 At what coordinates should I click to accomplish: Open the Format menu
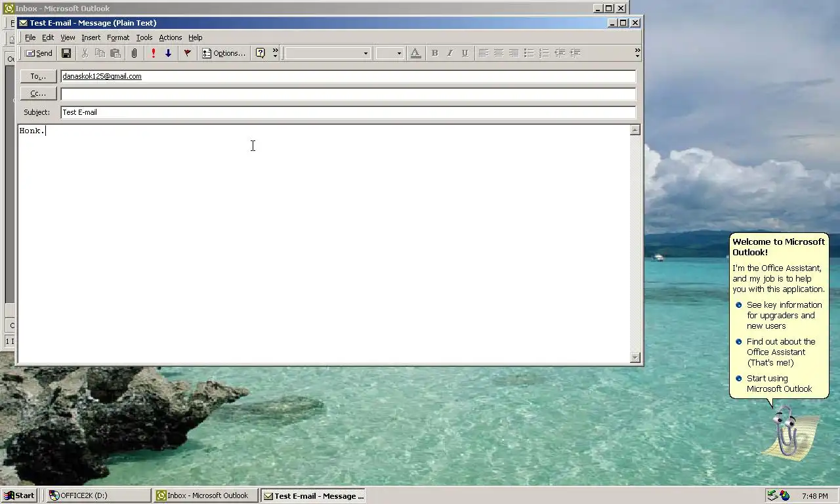coord(118,37)
